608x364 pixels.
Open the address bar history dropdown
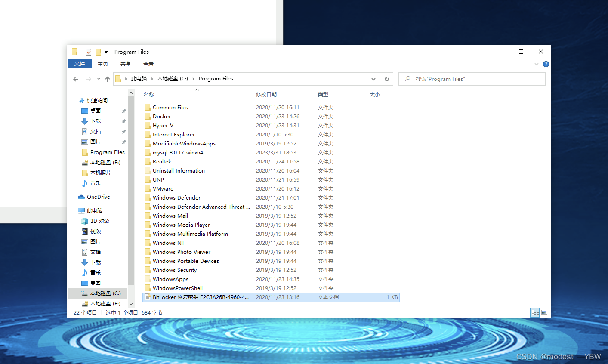pyautogui.click(x=373, y=79)
